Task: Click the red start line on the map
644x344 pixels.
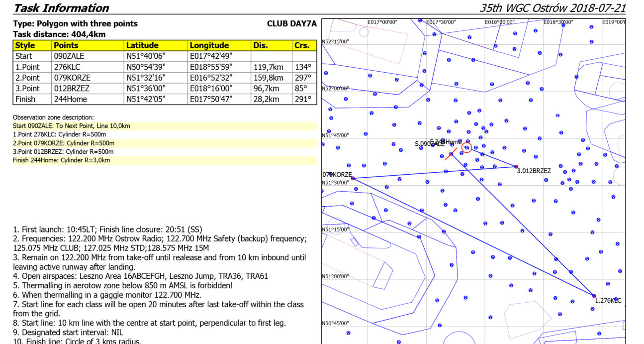Action: pyautogui.click(x=452, y=153)
